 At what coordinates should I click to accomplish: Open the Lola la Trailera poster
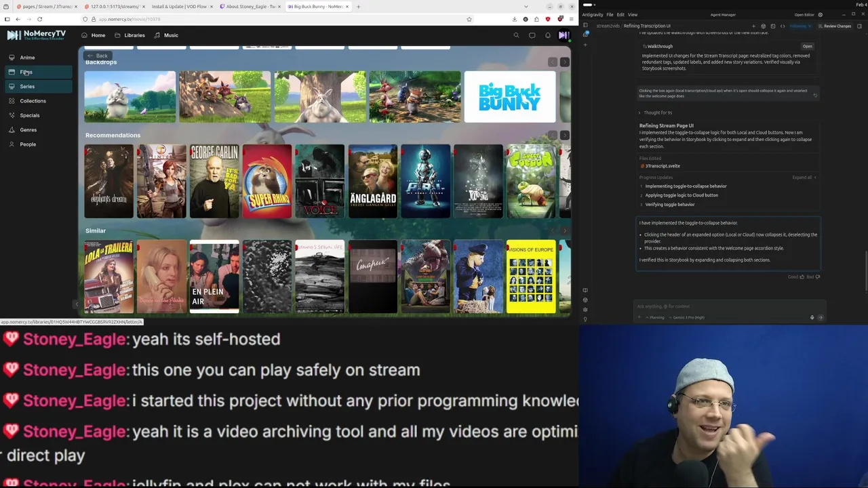coord(108,277)
